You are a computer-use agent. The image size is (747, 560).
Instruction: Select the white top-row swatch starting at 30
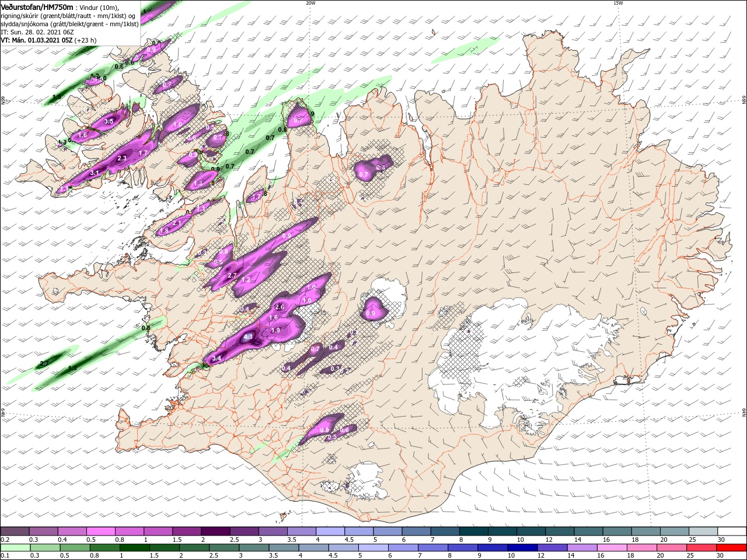732,531
